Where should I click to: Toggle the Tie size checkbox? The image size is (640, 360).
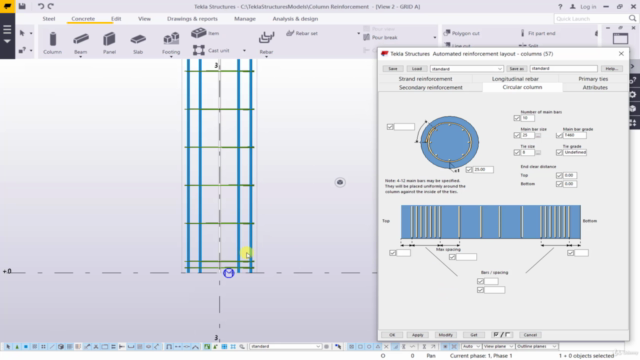point(517,152)
